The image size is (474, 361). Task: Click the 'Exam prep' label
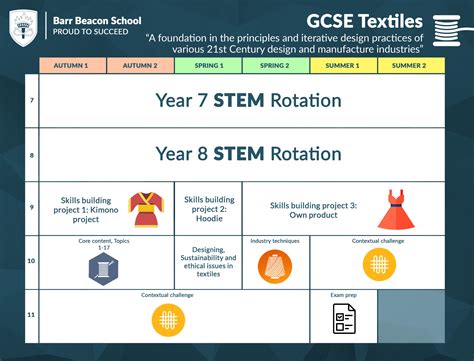[x=344, y=295]
